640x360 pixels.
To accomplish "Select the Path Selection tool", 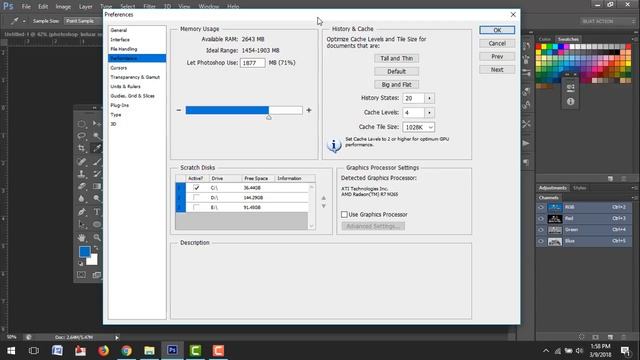I will coord(82,224).
